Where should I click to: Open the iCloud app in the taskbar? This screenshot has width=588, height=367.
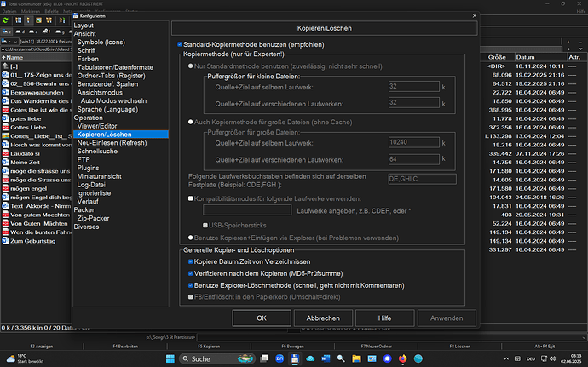point(310,358)
